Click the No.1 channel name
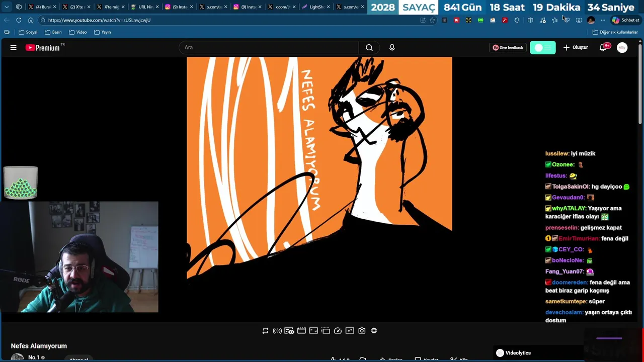The height and width of the screenshot is (362, 644). (x=34, y=357)
